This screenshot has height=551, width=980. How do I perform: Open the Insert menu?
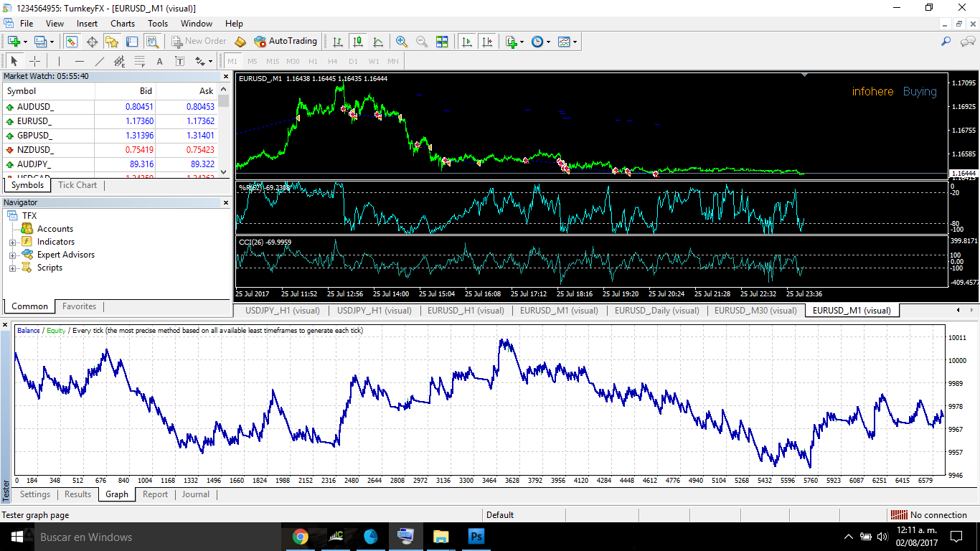click(x=88, y=24)
